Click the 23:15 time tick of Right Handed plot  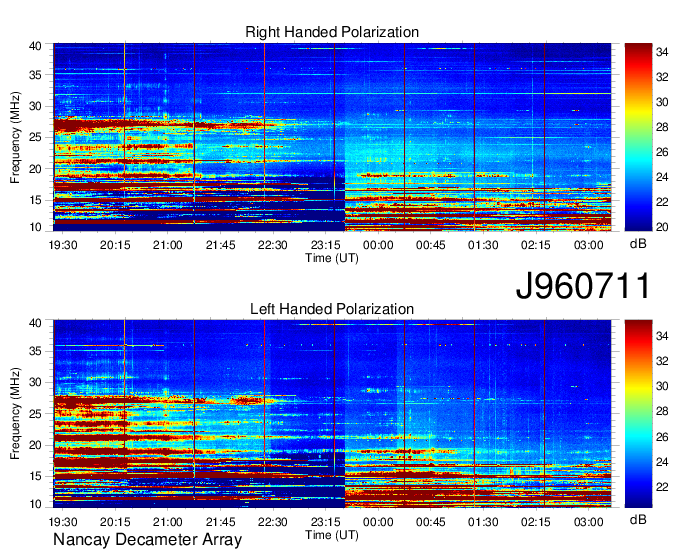coord(325,245)
